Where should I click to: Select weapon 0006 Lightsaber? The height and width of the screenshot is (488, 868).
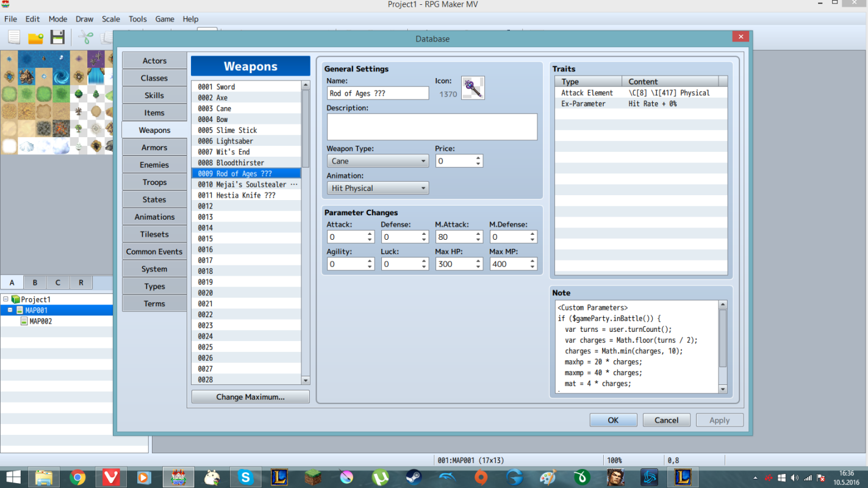coord(246,141)
